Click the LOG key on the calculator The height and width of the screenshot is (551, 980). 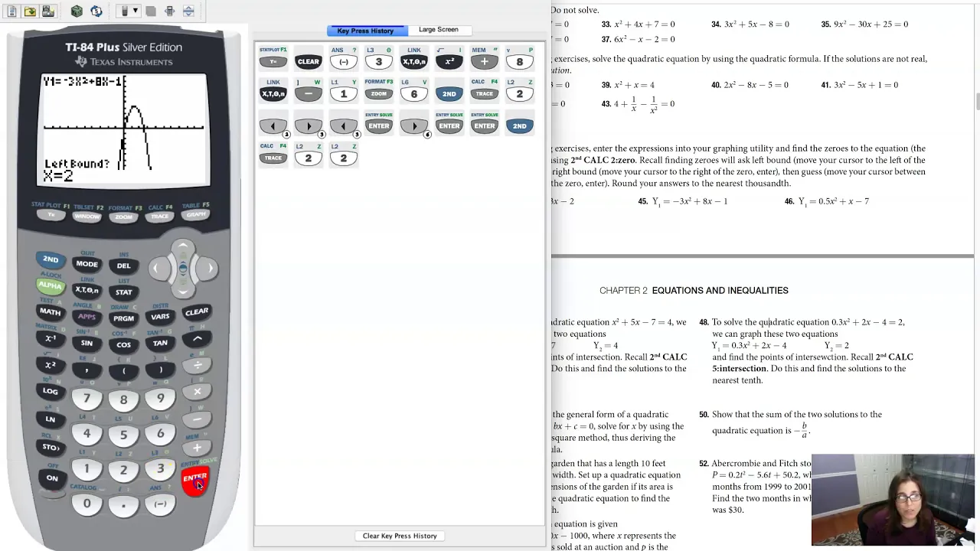(51, 391)
